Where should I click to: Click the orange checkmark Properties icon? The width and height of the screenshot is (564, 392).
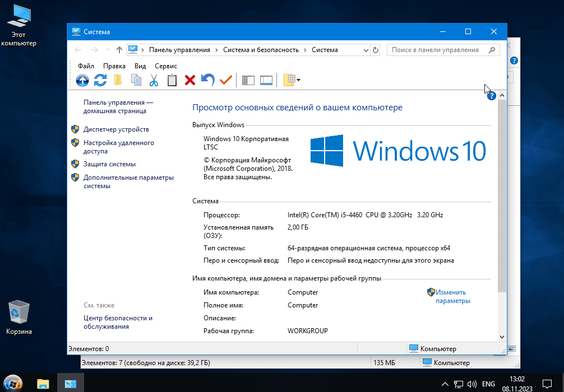click(225, 80)
